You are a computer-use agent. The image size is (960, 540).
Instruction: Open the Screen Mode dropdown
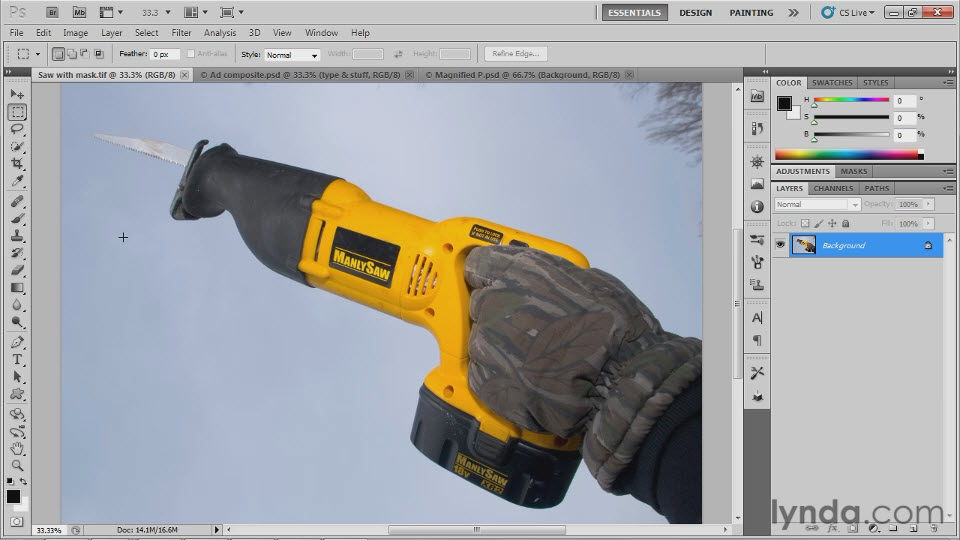coord(231,12)
